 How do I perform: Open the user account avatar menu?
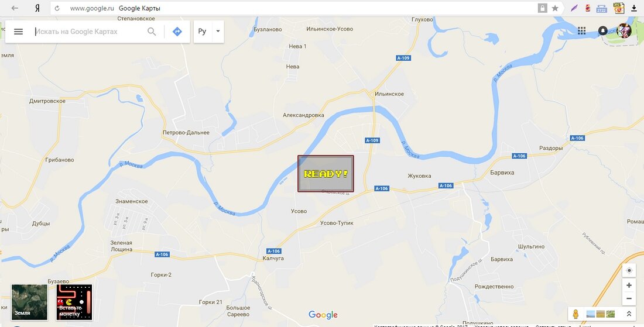[624, 30]
